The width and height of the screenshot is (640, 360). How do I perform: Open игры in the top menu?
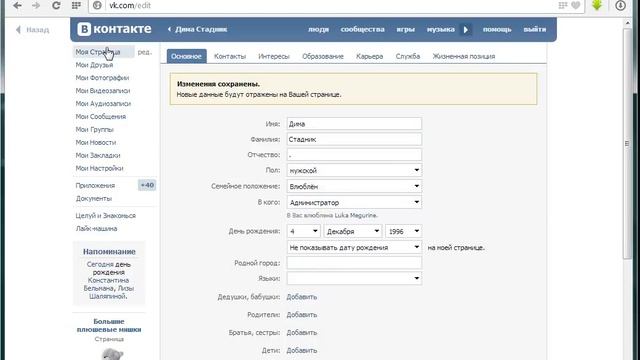point(405,29)
